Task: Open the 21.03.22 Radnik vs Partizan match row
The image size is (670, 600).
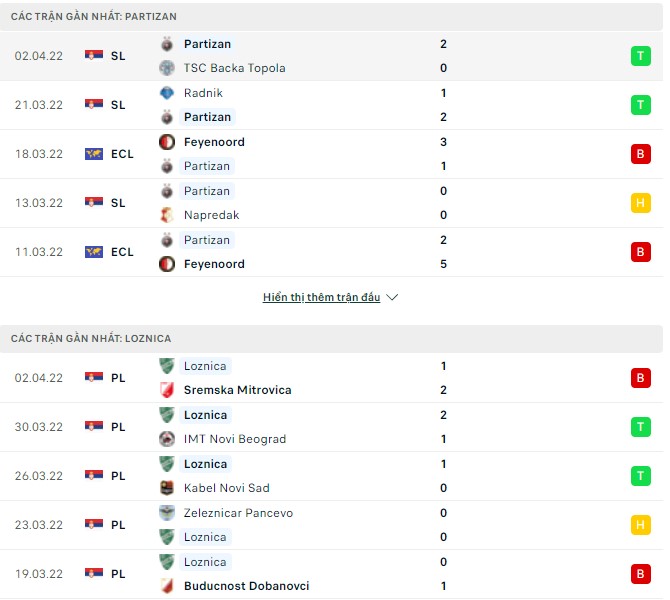Action: (330, 105)
